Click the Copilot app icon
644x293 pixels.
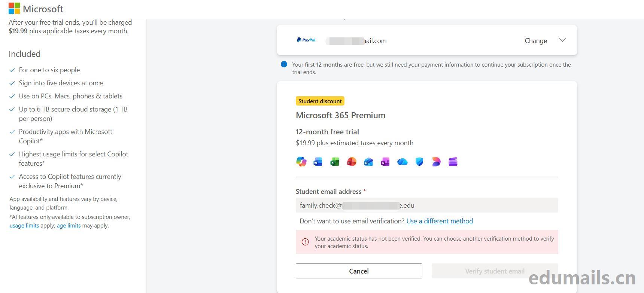pyautogui.click(x=301, y=162)
